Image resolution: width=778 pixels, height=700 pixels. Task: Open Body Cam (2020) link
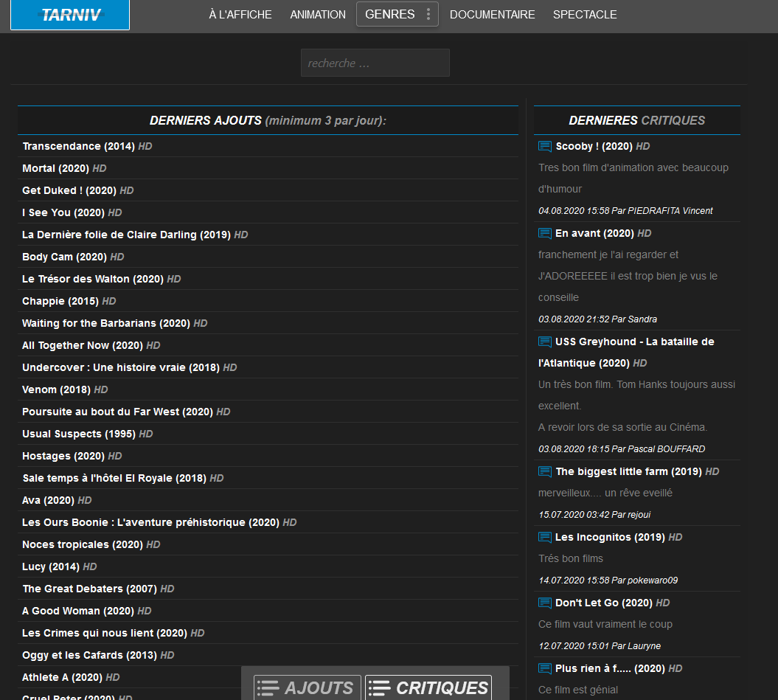73,257
